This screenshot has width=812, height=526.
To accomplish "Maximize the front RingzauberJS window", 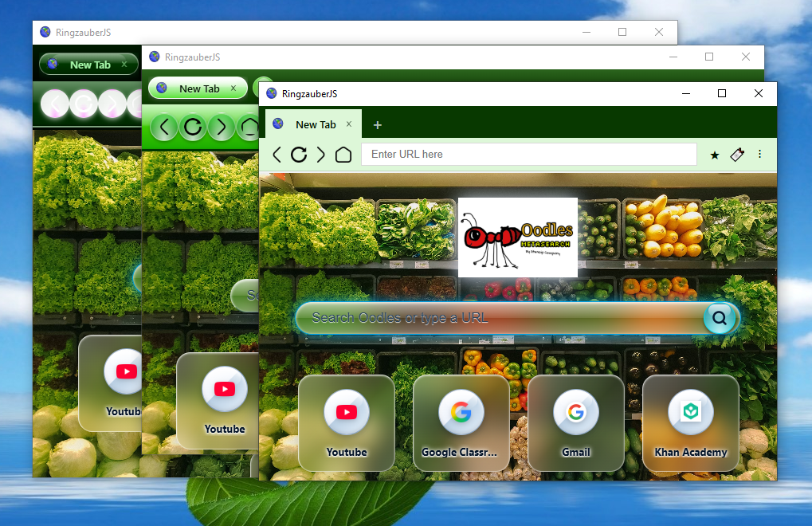I will 722,94.
